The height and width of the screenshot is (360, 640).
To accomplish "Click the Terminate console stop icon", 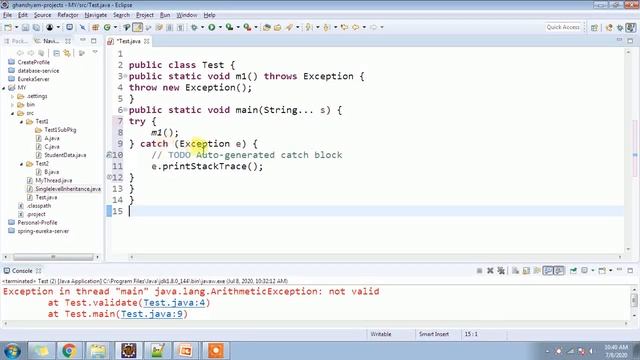I will (x=480, y=271).
